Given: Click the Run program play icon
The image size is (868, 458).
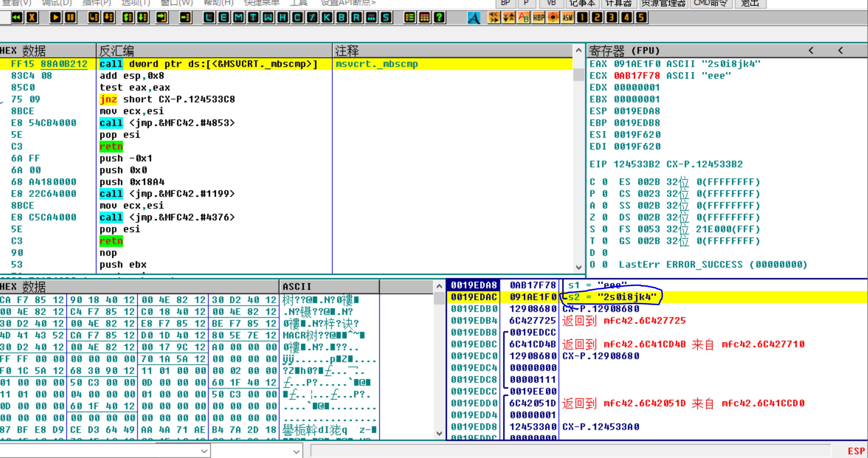Looking at the screenshot, I should pyautogui.click(x=55, y=17).
